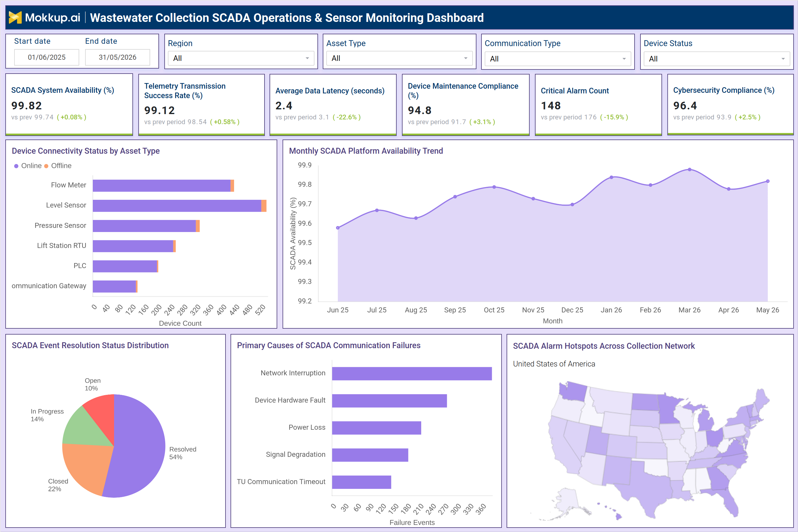
Task: Click 'Device Connectivity Status by Asset Type' title
Action: (x=85, y=151)
